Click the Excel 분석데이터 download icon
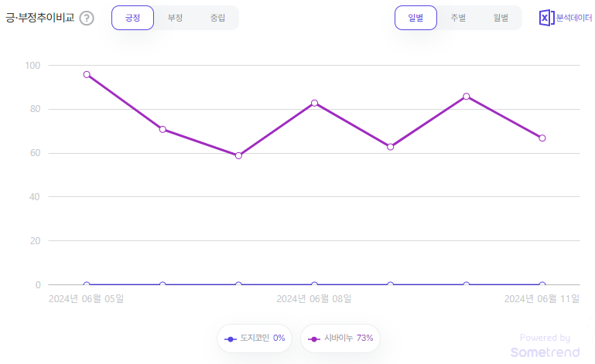The width and height of the screenshot is (595, 364). pyautogui.click(x=546, y=18)
